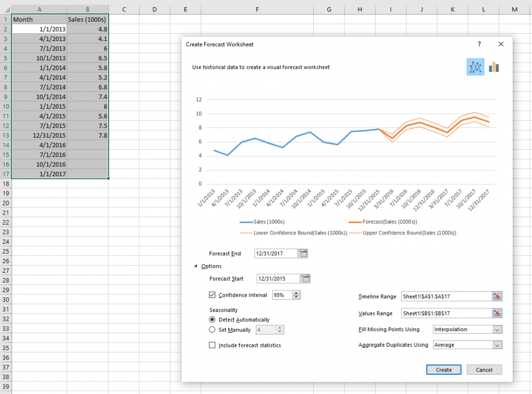Close the Create Forecast Worksheet dialog

501,44
